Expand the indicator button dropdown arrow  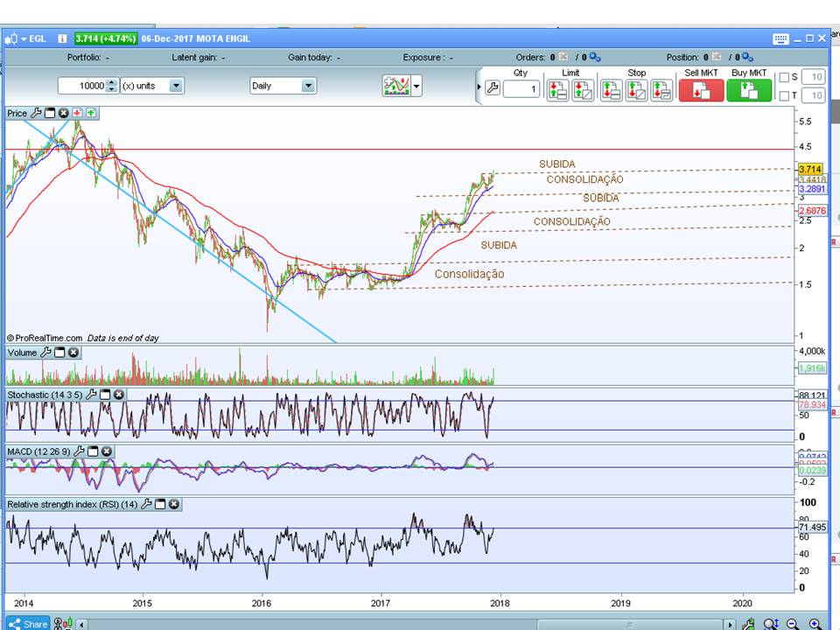coord(416,86)
